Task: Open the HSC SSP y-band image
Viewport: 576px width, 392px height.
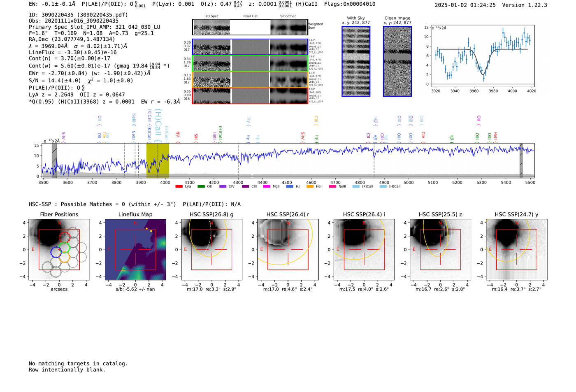Action: tap(517, 250)
